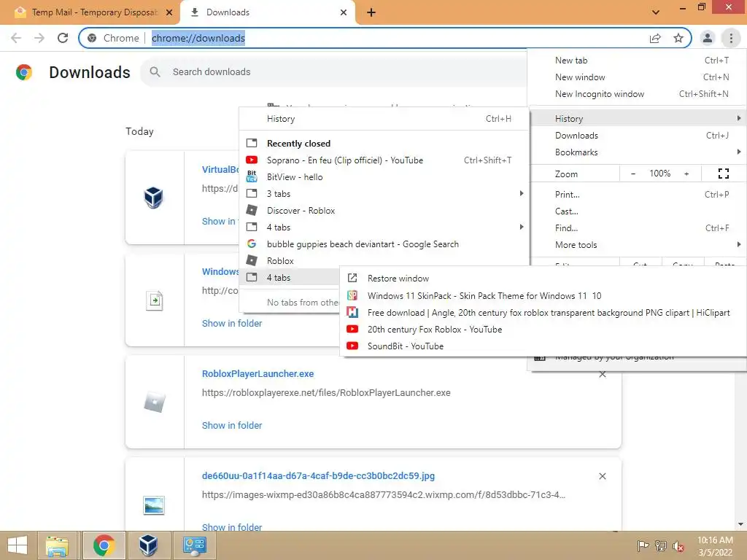Screen dimensions: 747x560
Task: Open a New Incognito window
Action: [638, 94]
